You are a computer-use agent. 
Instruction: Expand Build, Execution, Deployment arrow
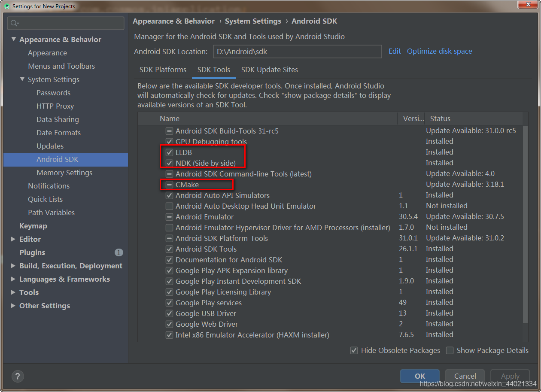13,266
